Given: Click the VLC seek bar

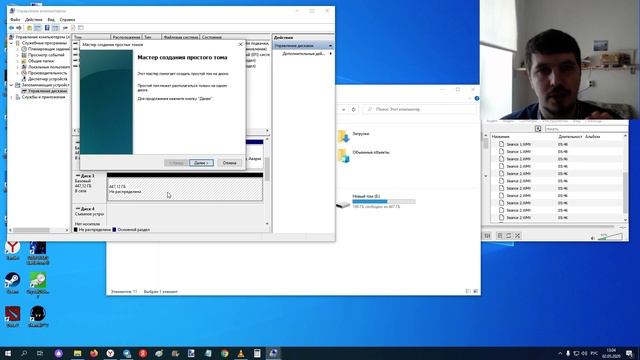Looking at the screenshot, I should (548, 227).
